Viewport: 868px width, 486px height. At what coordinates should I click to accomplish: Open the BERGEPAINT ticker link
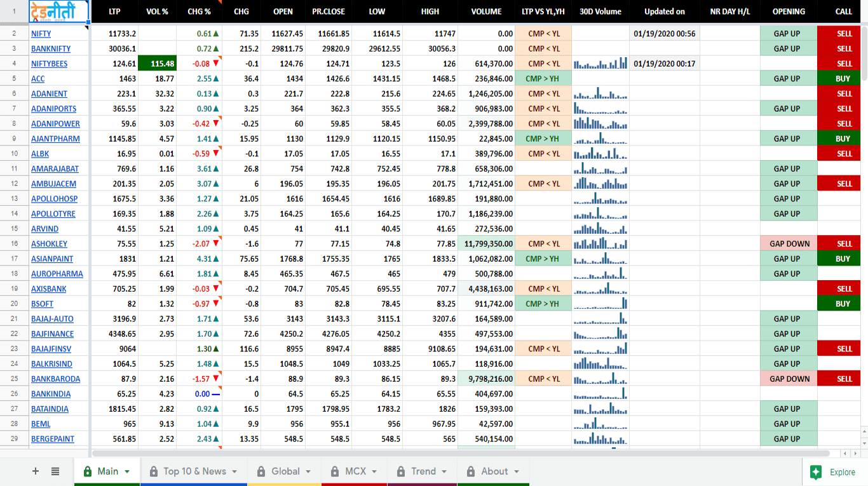[x=53, y=439]
